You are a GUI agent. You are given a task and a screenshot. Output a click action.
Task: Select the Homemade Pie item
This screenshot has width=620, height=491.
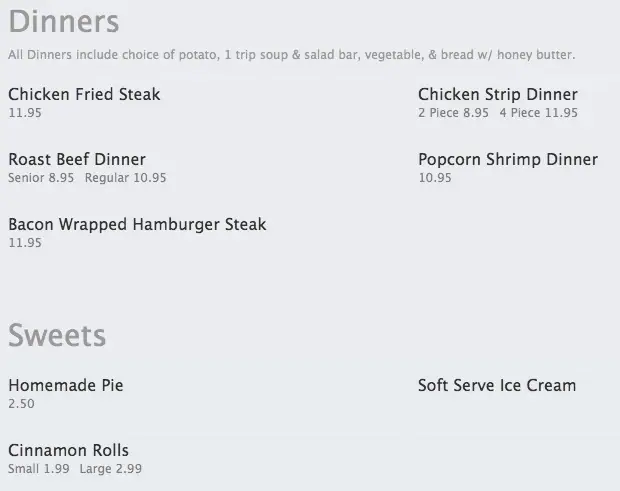(66, 385)
